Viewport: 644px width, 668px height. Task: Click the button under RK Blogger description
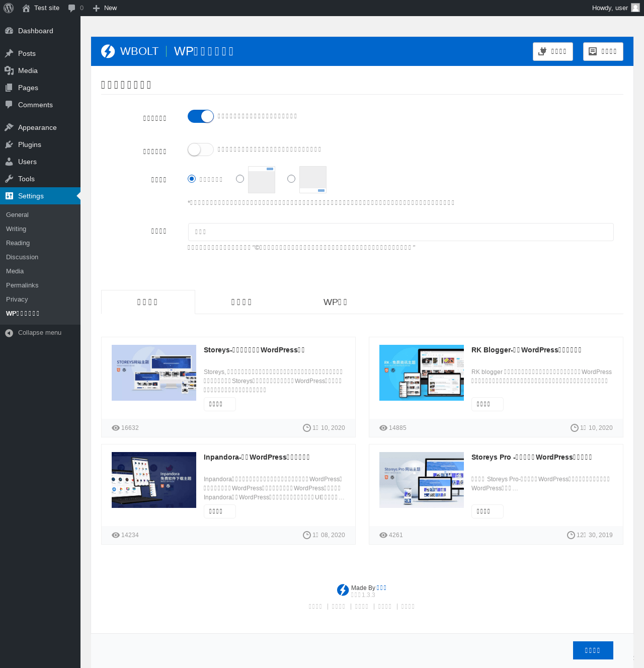point(488,404)
